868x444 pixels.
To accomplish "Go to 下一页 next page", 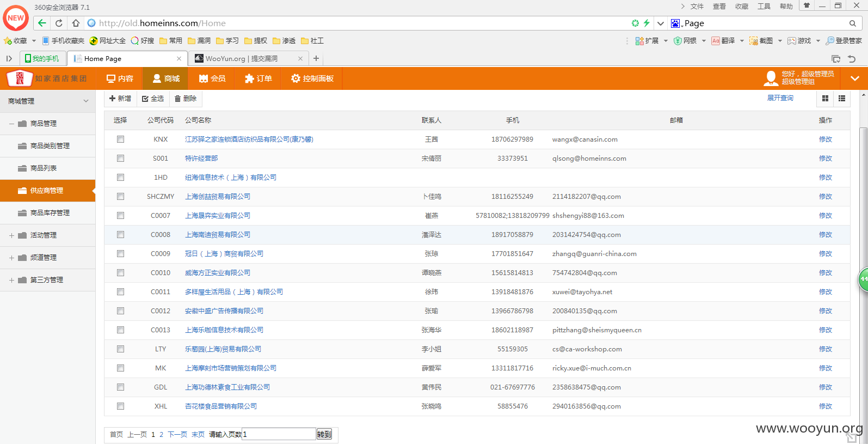I will pyautogui.click(x=177, y=434).
